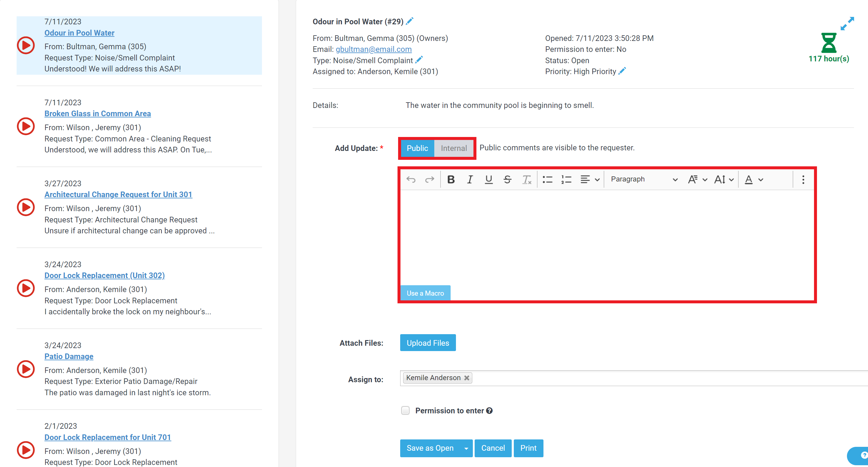Toggle bold formatting in the editor
The height and width of the screenshot is (467, 868).
pos(451,179)
